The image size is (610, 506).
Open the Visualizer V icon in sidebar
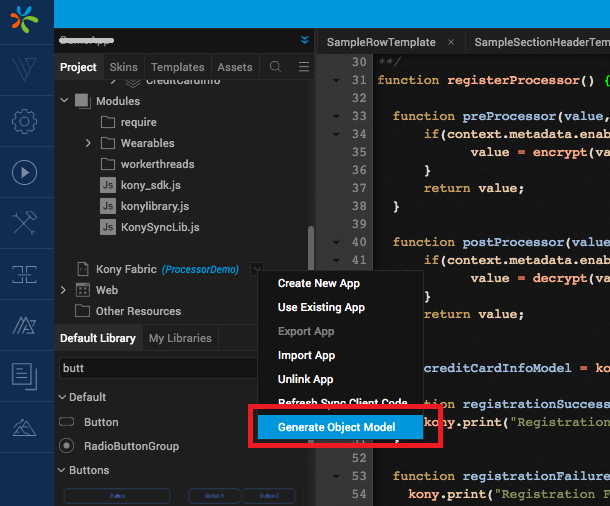click(x=24, y=70)
